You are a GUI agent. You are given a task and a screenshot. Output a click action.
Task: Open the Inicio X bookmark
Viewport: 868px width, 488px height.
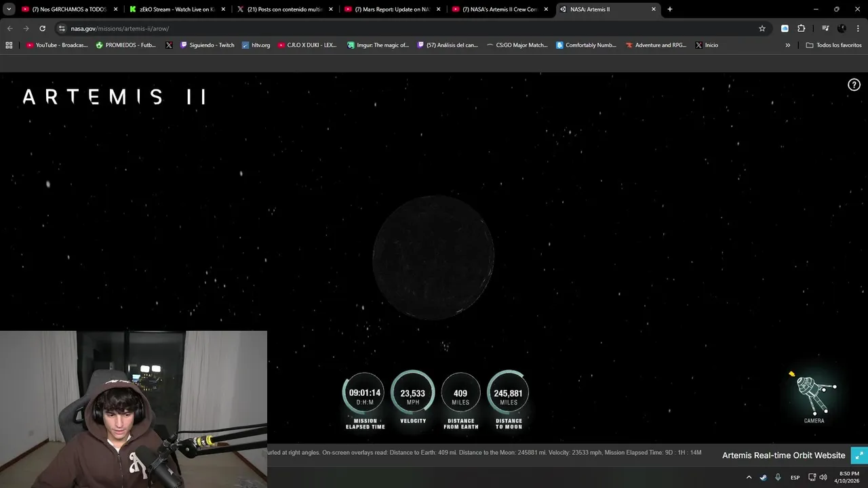pos(707,45)
